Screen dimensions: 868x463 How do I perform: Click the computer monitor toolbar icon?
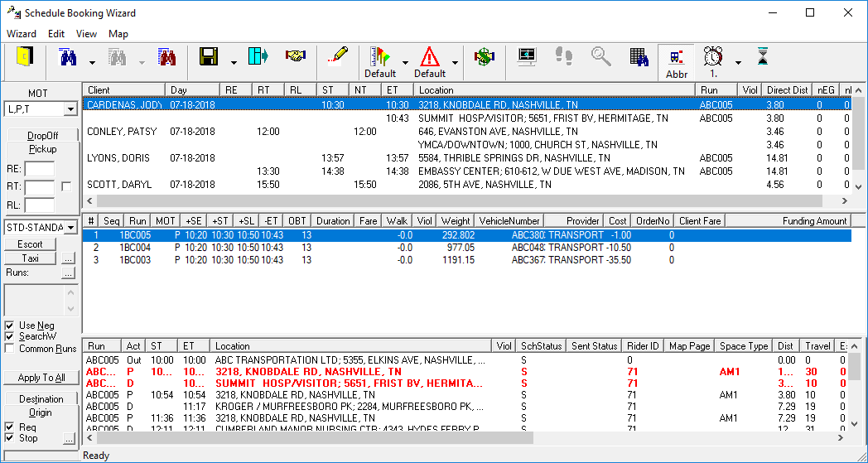[x=527, y=56]
